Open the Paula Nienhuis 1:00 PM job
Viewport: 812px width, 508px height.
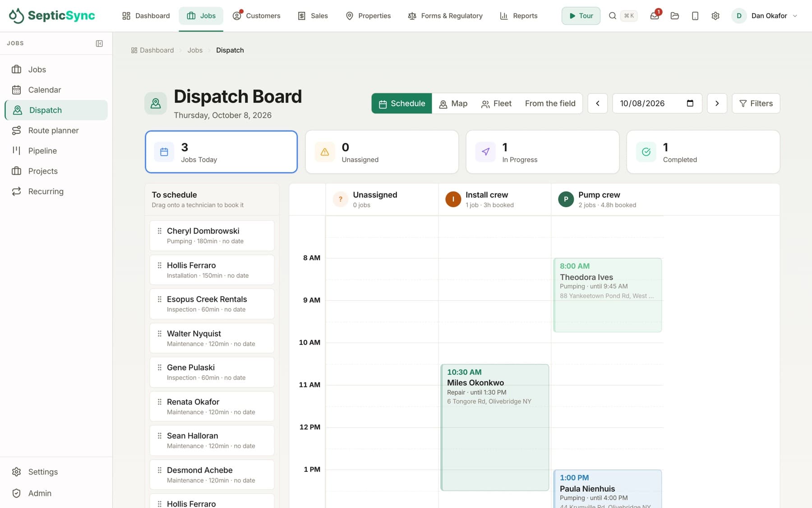pos(607,489)
